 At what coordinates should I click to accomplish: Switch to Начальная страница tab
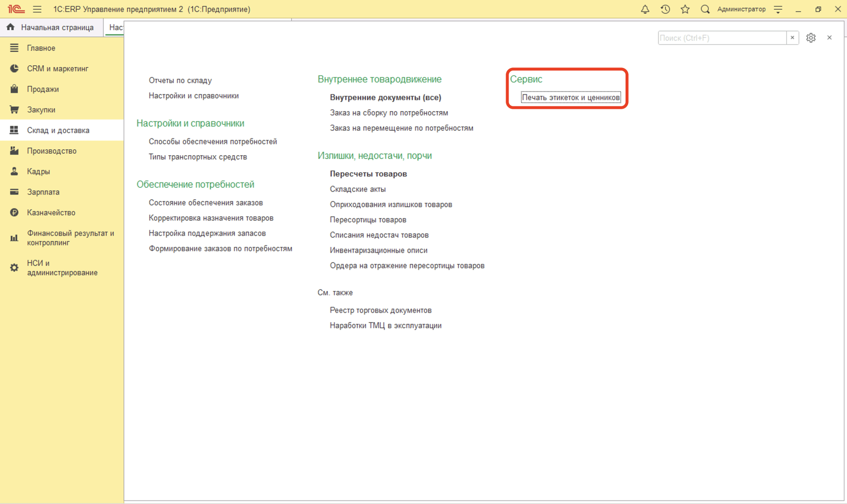tap(57, 27)
